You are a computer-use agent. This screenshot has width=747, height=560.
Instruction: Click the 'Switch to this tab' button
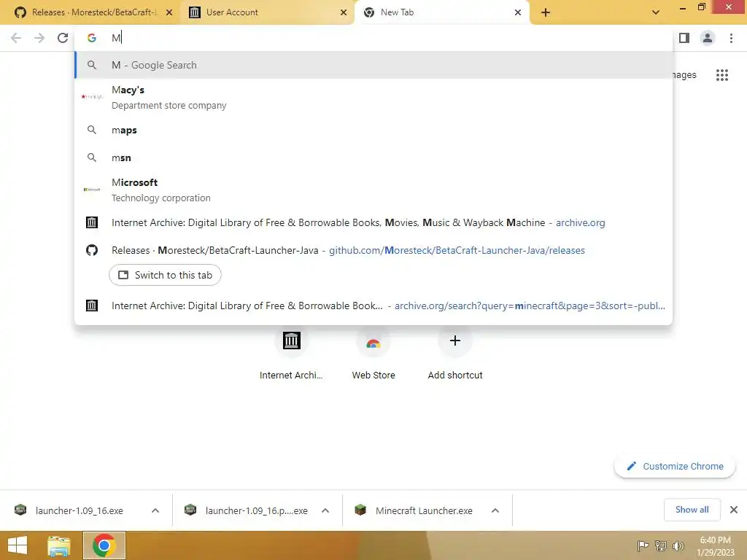[x=165, y=275]
